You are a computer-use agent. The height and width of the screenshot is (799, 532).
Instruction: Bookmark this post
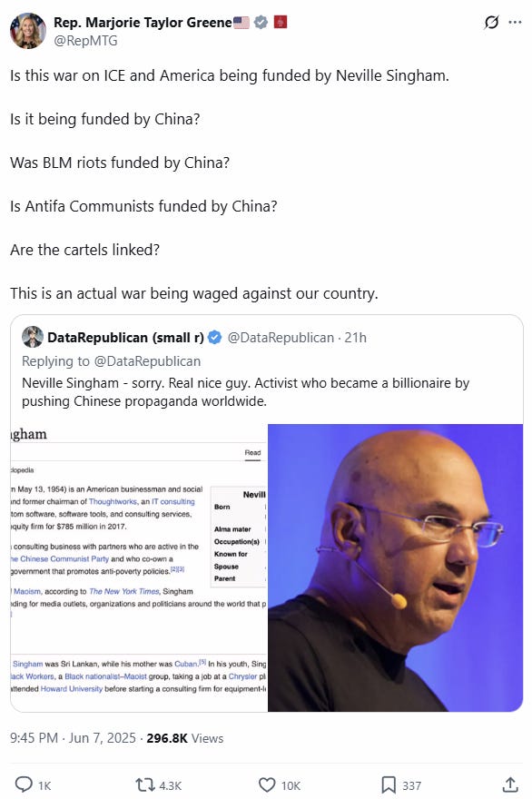point(389,784)
